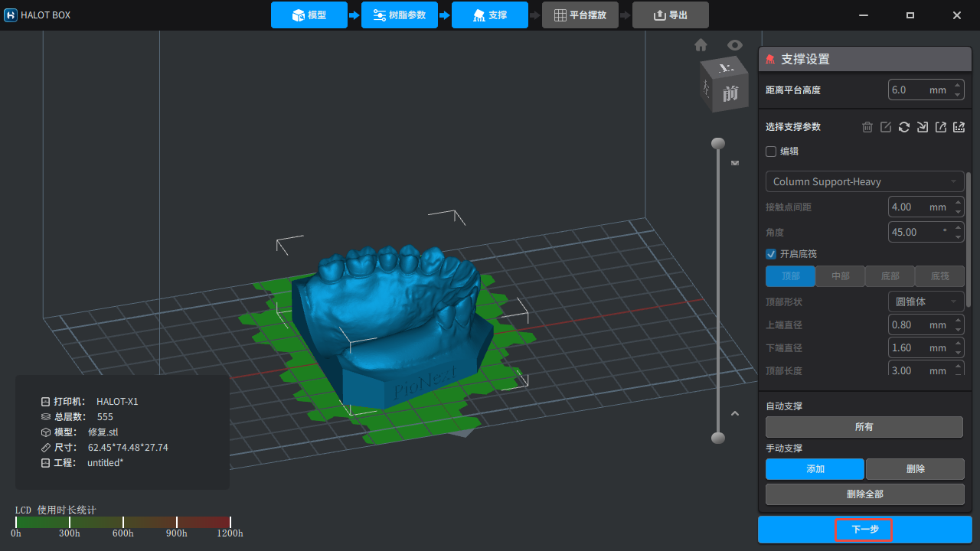This screenshot has width=980, height=551.
Task: Click the top handle of the layer slider
Action: 718,143
